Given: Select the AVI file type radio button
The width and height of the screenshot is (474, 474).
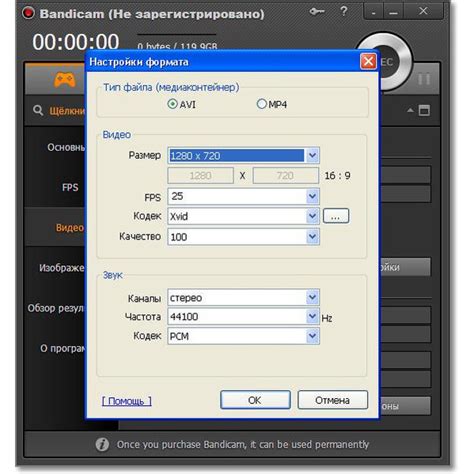Looking at the screenshot, I should click(x=172, y=104).
